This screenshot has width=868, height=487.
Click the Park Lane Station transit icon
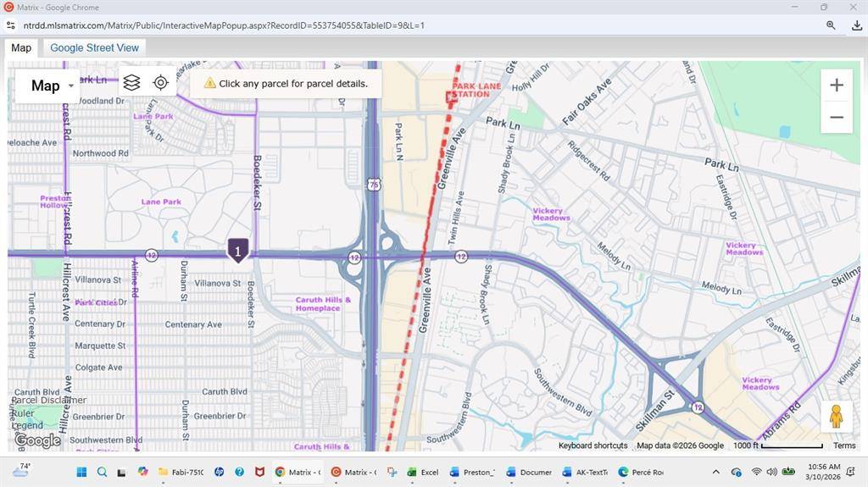tap(452, 98)
